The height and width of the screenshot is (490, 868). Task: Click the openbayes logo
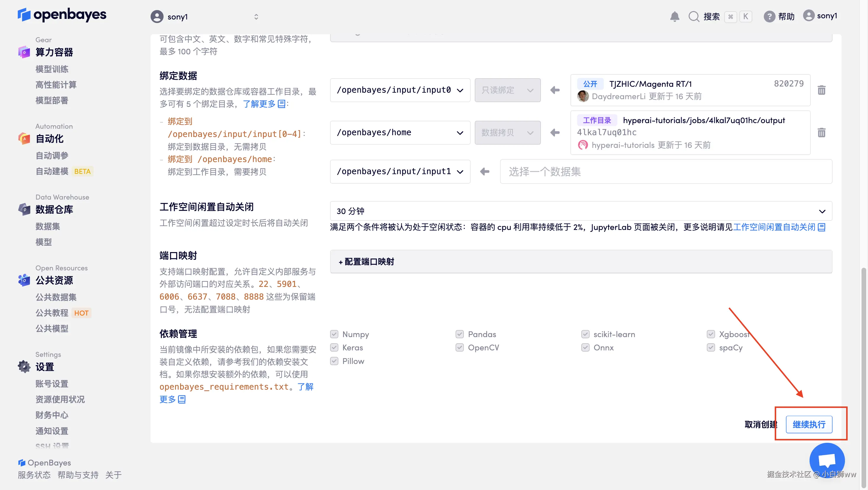pos(62,15)
